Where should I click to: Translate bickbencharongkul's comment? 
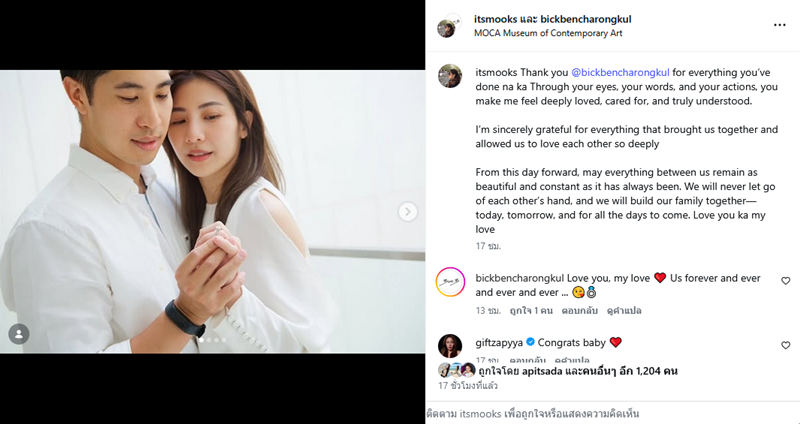pos(618,311)
